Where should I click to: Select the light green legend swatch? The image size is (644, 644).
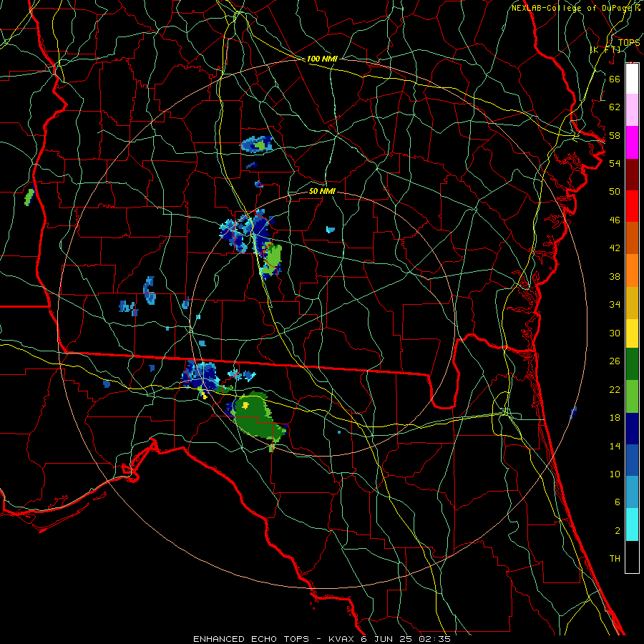(632, 396)
